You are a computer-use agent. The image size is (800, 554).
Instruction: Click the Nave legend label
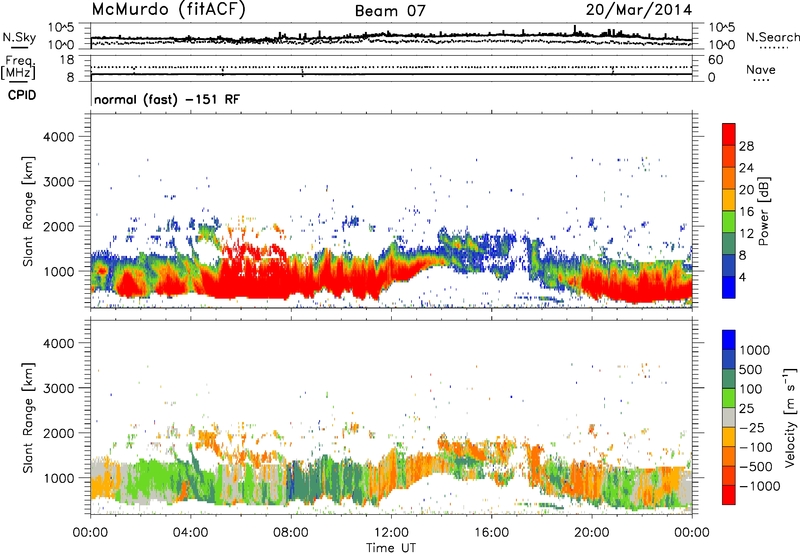(761, 69)
